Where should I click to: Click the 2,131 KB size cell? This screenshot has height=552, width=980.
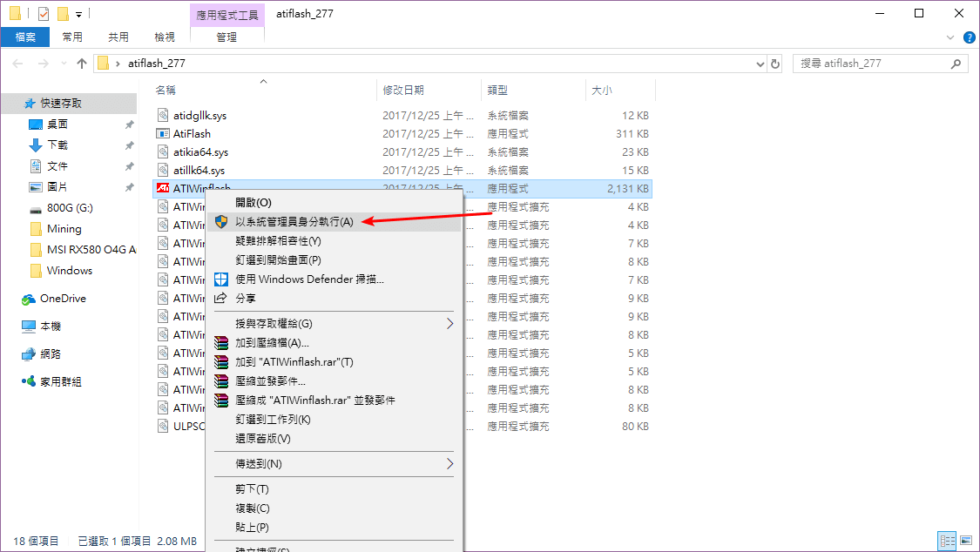pyautogui.click(x=628, y=189)
